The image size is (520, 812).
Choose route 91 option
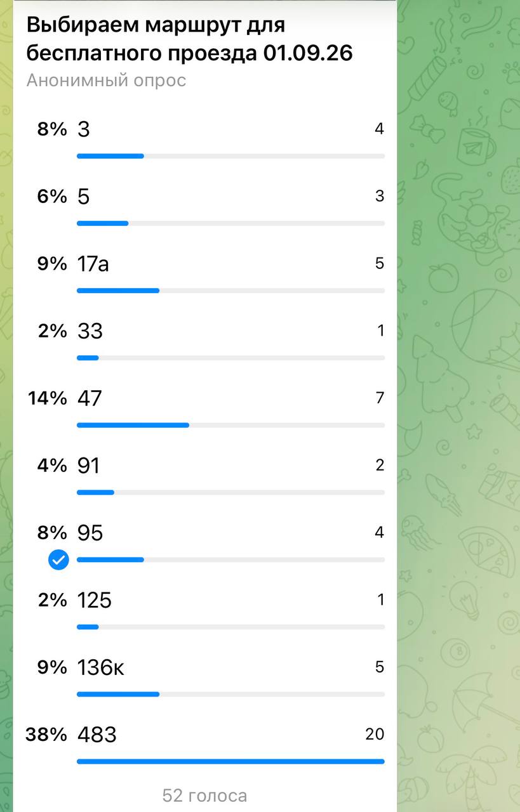(205, 475)
